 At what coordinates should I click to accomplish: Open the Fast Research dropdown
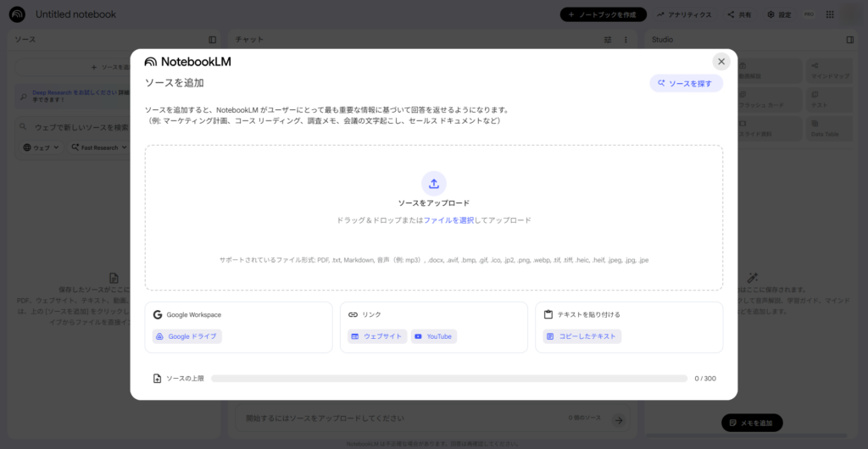tap(99, 147)
